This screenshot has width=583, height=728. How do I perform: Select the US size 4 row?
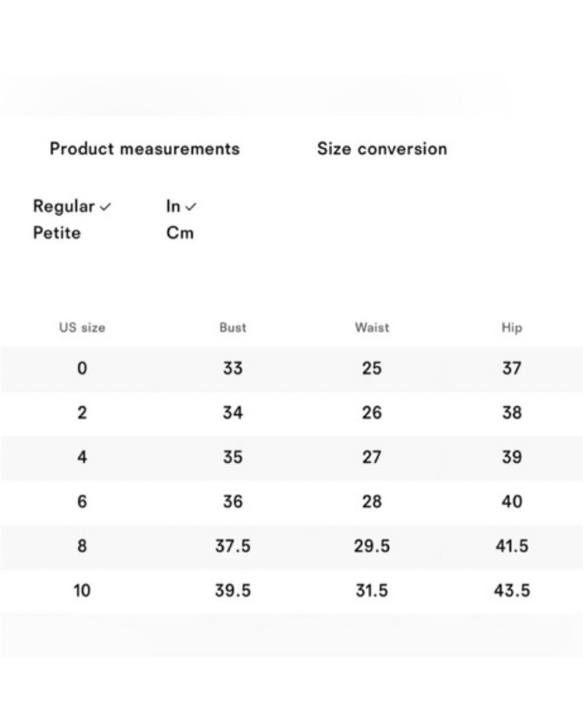[291, 457]
